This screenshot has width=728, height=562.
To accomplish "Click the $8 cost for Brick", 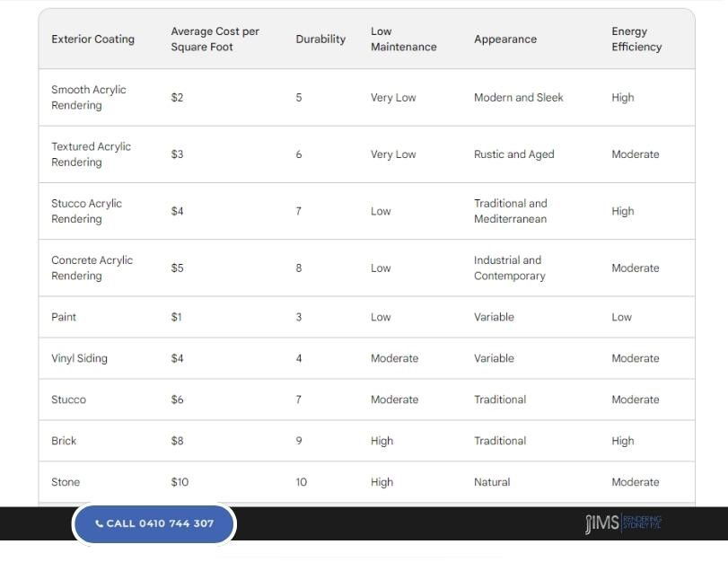I will click(x=178, y=441).
